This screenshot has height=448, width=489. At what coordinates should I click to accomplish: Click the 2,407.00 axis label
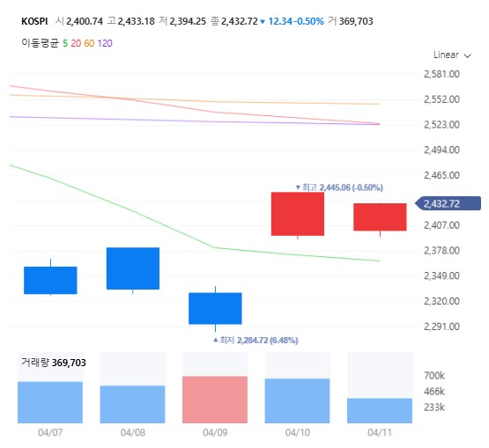click(441, 225)
